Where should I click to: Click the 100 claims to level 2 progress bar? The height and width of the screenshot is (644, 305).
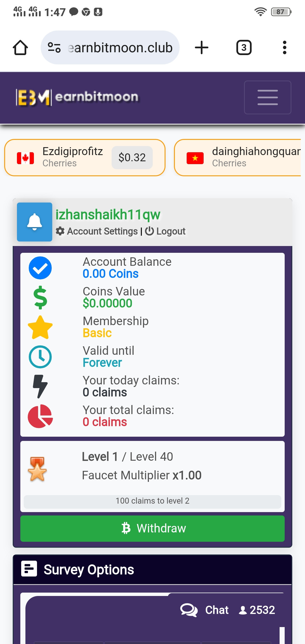152,501
